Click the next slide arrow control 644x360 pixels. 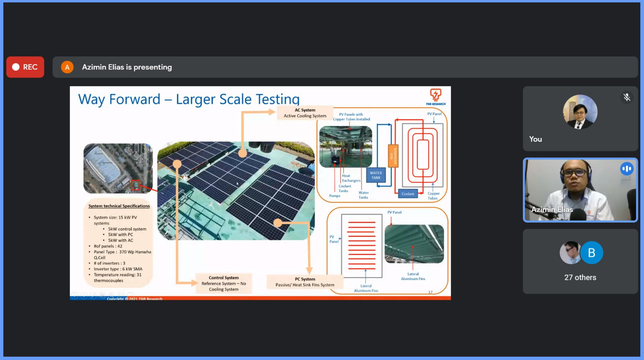click(84, 296)
